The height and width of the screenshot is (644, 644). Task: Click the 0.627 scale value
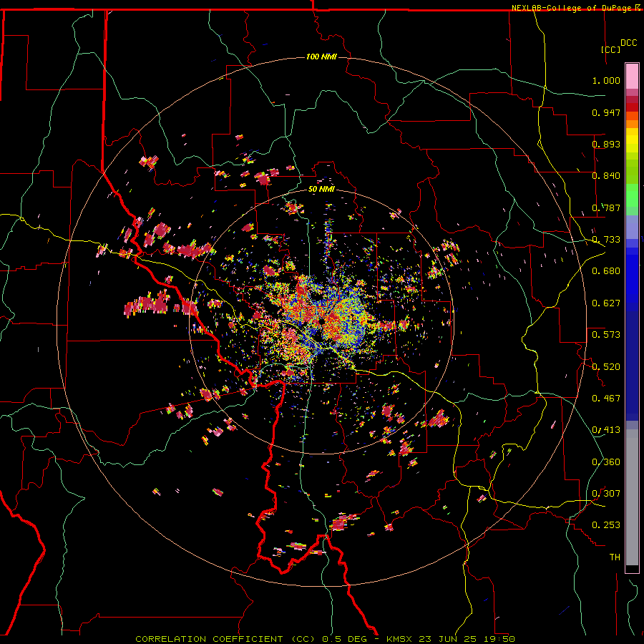tap(606, 303)
